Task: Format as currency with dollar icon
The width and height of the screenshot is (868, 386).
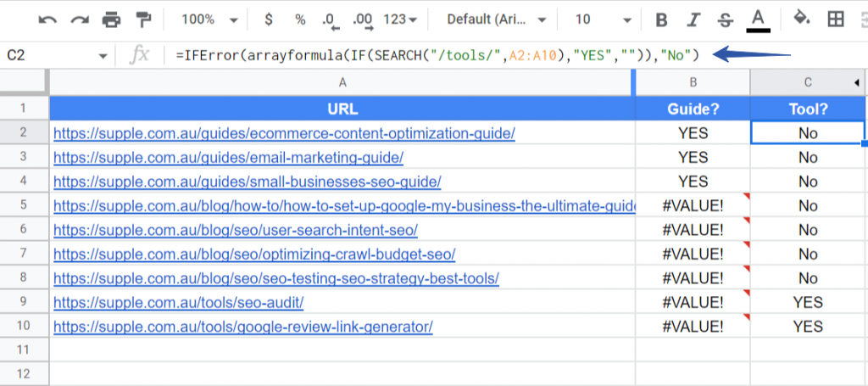Action: tap(269, 20)
